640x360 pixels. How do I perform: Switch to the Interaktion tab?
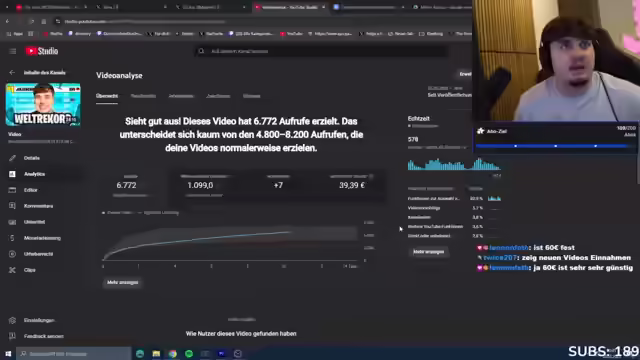181,96
